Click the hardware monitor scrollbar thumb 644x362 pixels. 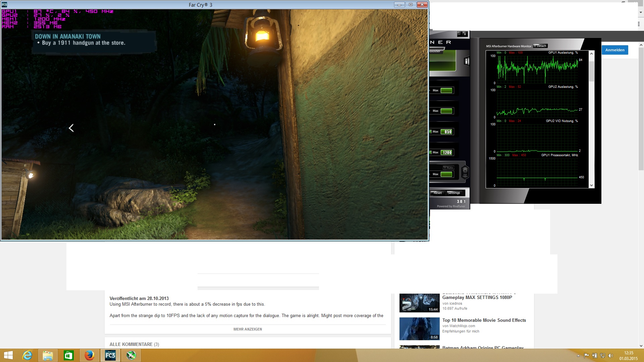(591, 71)
